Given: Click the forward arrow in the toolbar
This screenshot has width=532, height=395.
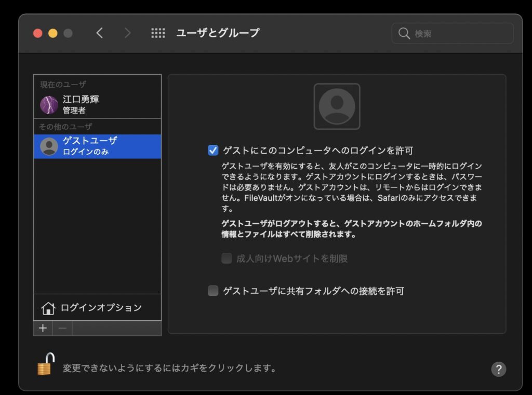Looking at the screenshot, I should pos(127,33).
